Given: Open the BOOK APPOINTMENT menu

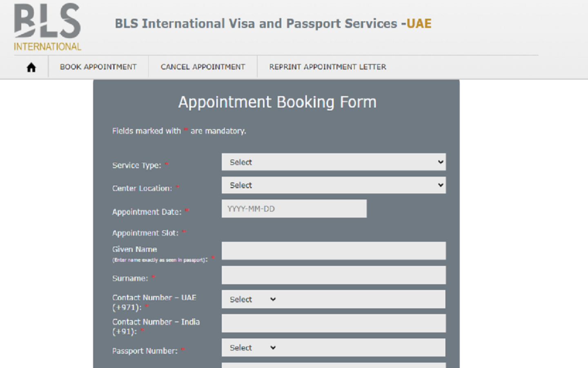Looking at the screenshot, I should [98, 67].
